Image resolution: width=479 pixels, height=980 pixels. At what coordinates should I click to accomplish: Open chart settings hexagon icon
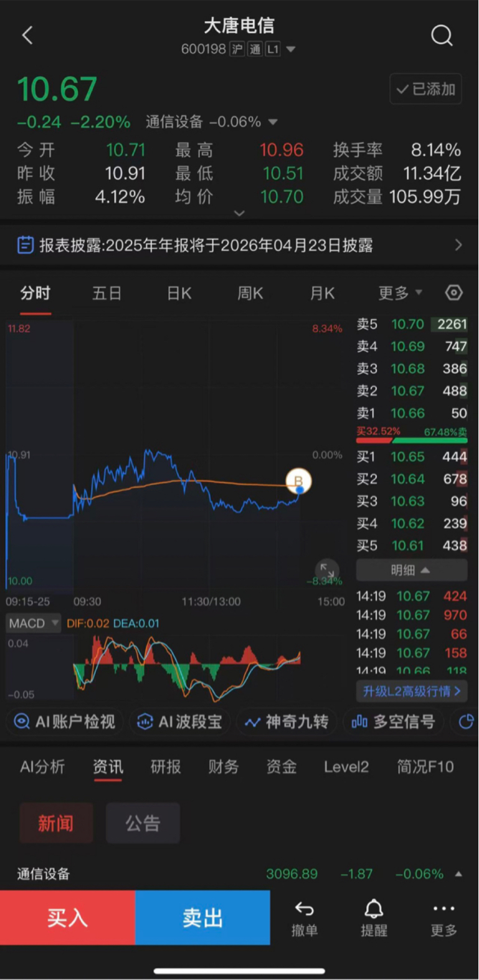click(x=454, y=293)
